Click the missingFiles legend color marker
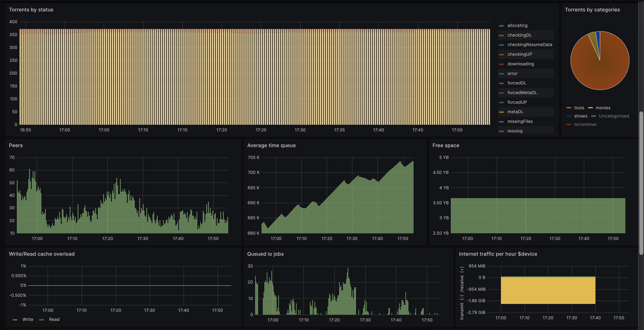 [x=501, y=122]
